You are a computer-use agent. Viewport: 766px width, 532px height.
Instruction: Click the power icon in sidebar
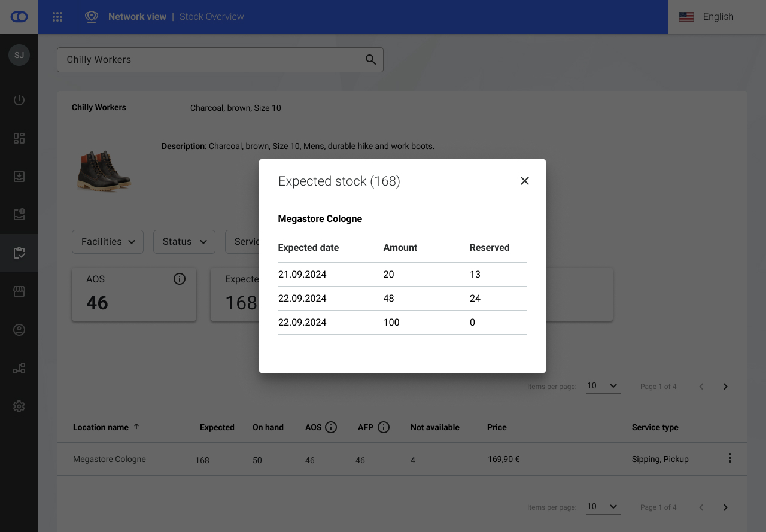click(x=19, y=100)
